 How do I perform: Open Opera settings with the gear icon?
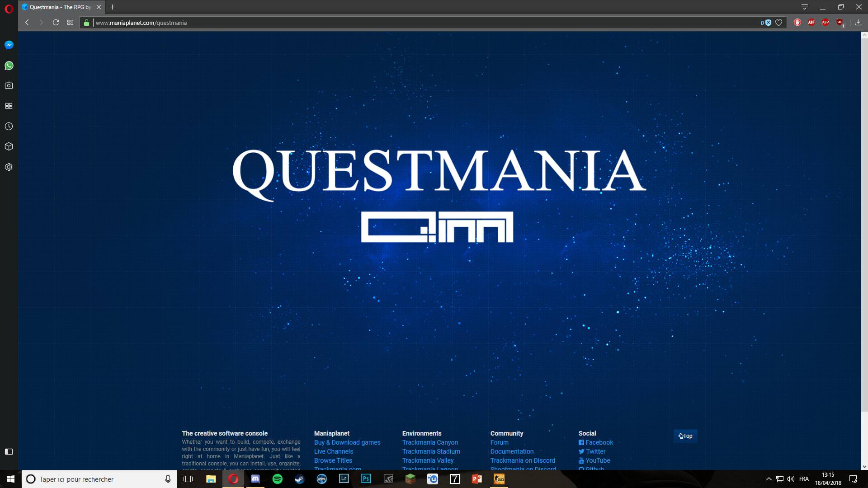pos(9,167)
